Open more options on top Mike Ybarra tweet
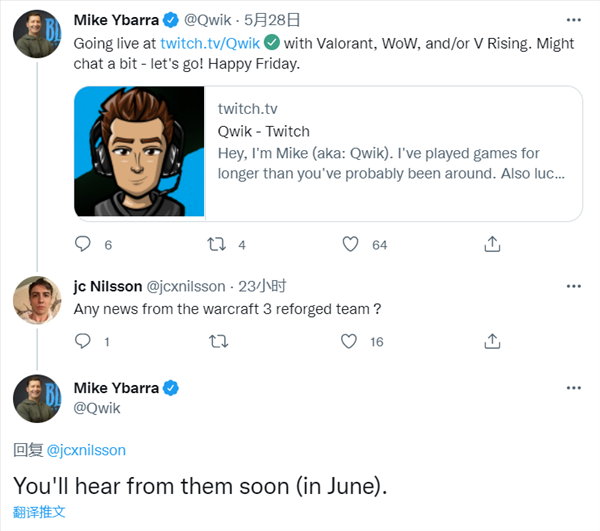Viewport: 600px width, 531px height. pos(574,20)
